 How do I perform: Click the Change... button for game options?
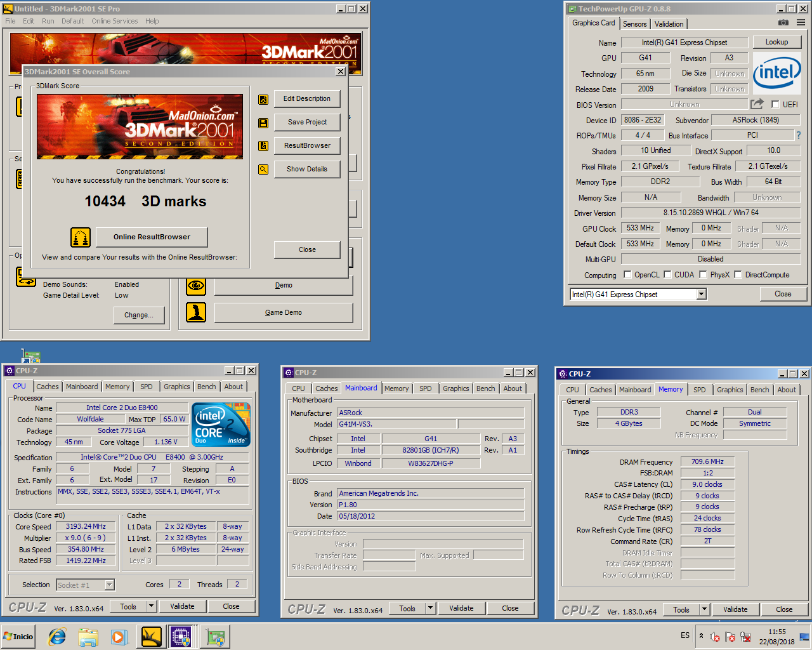click(x=139, y=315)
